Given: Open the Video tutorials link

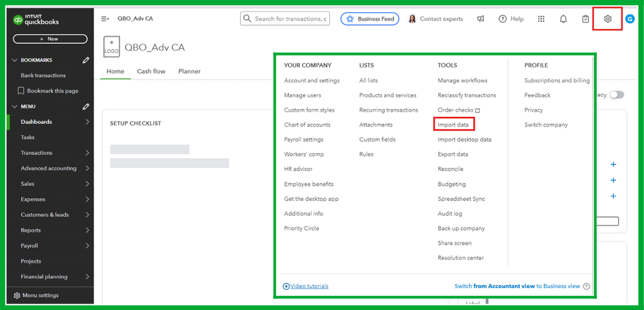Looking at the screenshot, I should click(x=309, y=286).
